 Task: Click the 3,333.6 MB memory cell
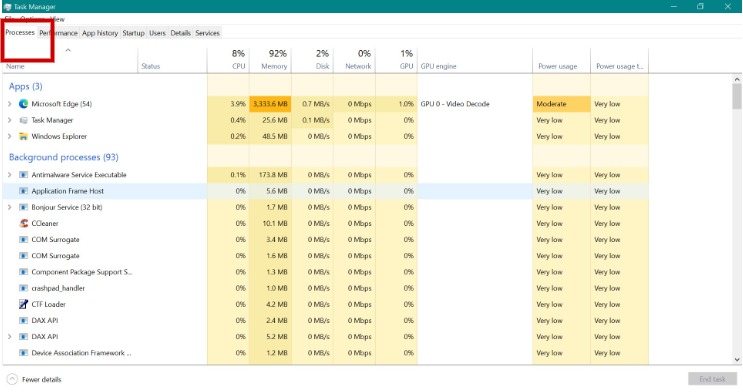271,104
